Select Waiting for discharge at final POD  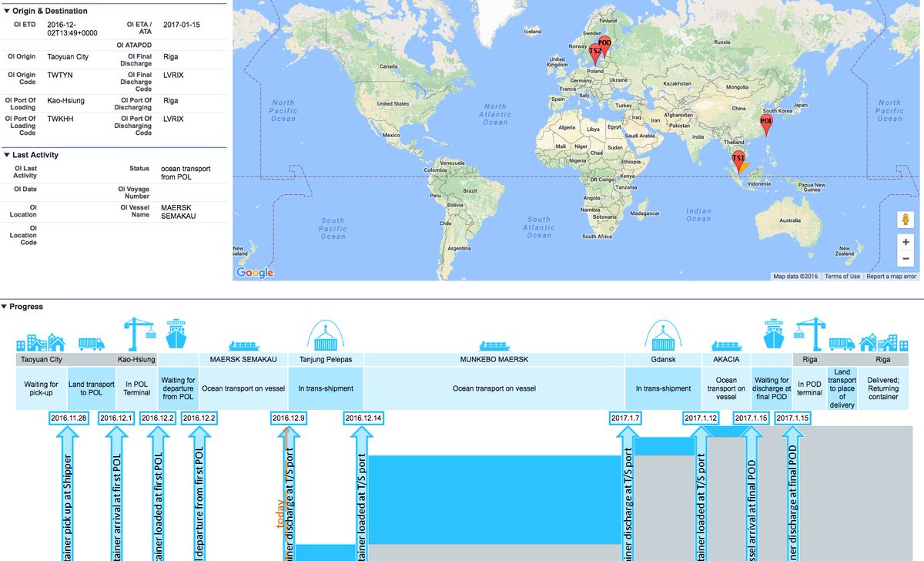772,388
